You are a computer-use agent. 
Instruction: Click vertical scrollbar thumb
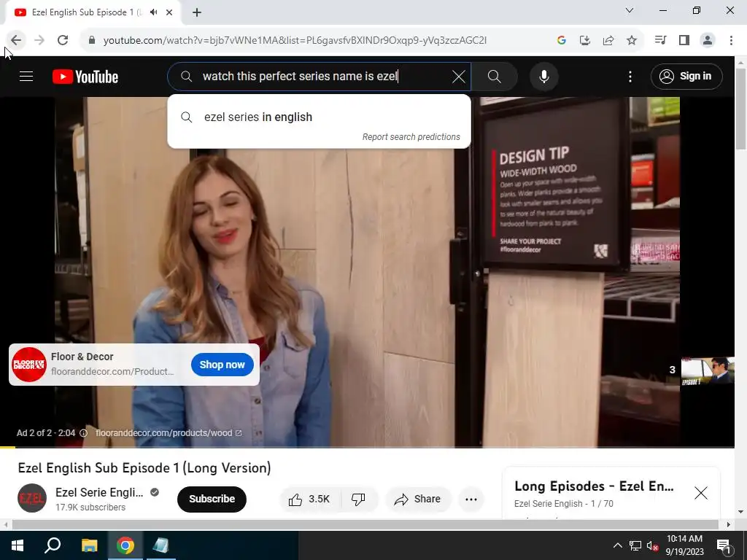pos(741,109)
